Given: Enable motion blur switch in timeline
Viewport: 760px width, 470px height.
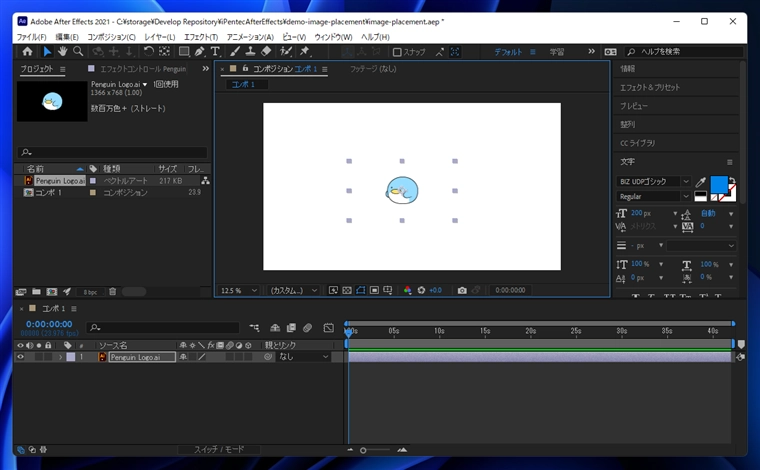Looking at the screenshot, I should 307,328.
